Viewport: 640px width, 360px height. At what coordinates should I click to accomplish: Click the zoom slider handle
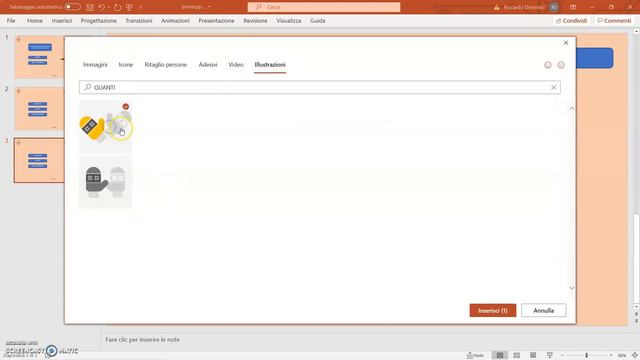pos(587,356)
